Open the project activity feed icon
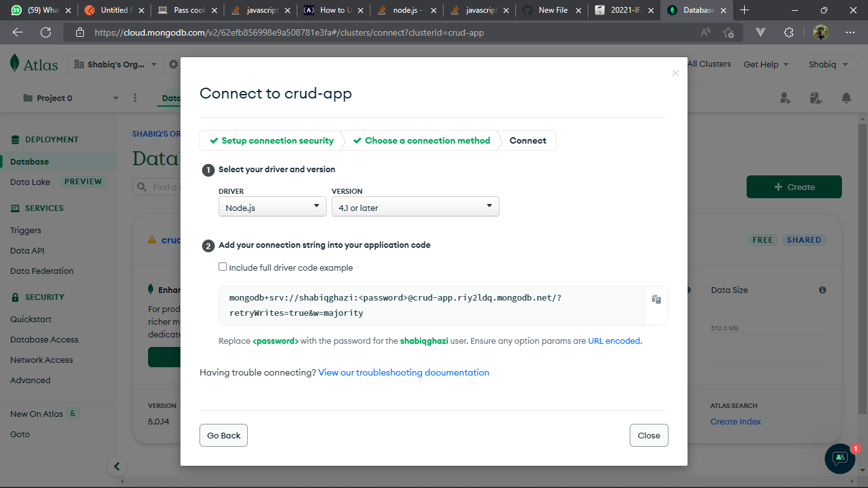The width and height of the screenshot is (868, 488). point(816,97)
